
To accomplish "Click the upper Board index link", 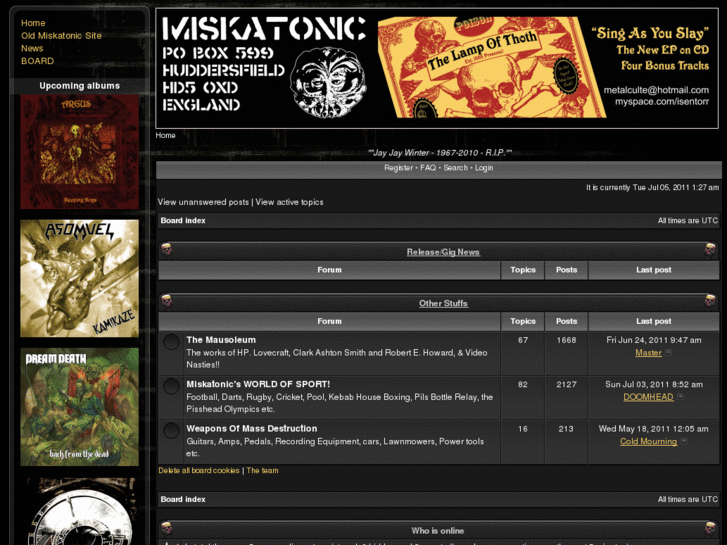I will click(183, 221).
